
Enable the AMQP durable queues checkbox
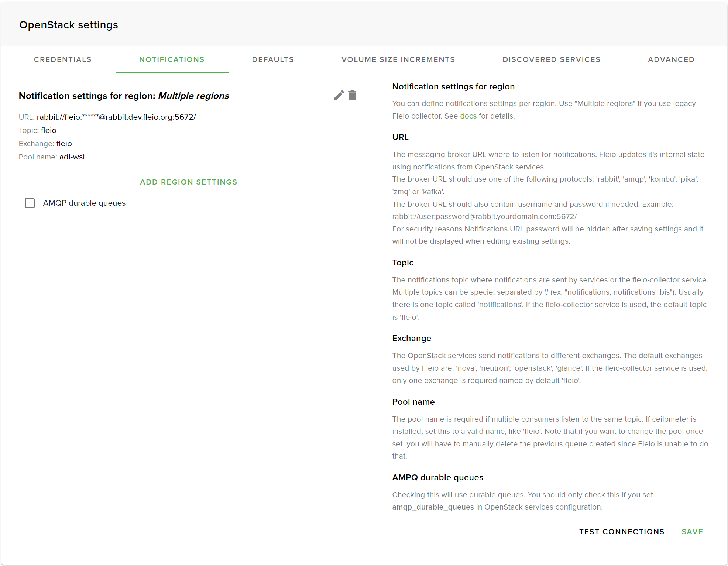click(30, 203)
